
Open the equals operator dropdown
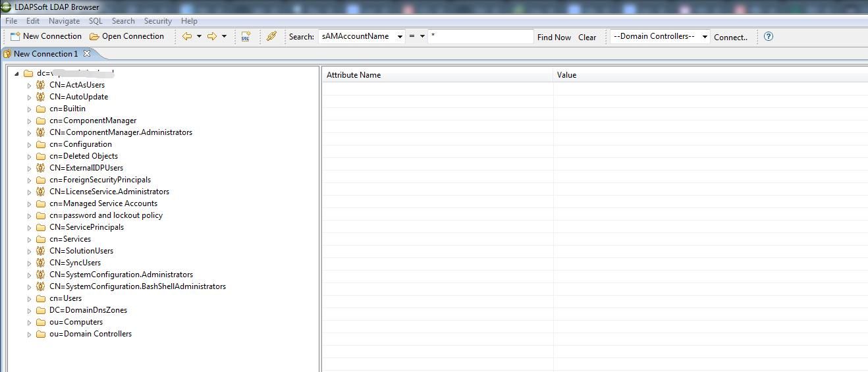[x=422, y=37]
